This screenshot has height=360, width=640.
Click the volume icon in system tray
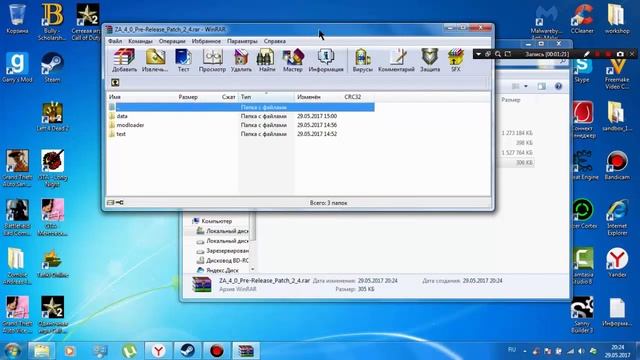[581, 351]
